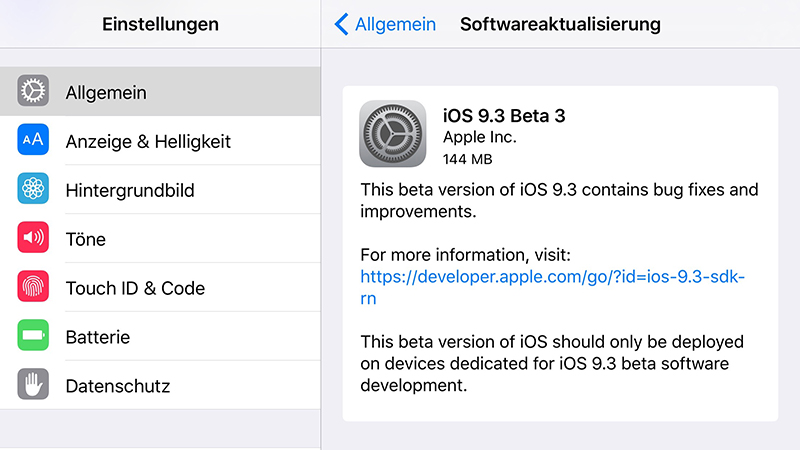Tap the Allgemein gear icon

[33, 91]
